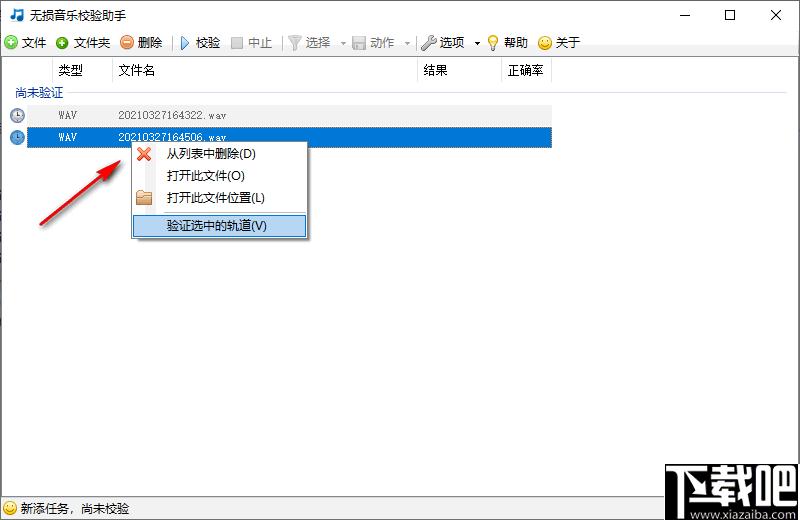
Task: Click the 关于 toolbar label
Action: click(x=568, y=42)
